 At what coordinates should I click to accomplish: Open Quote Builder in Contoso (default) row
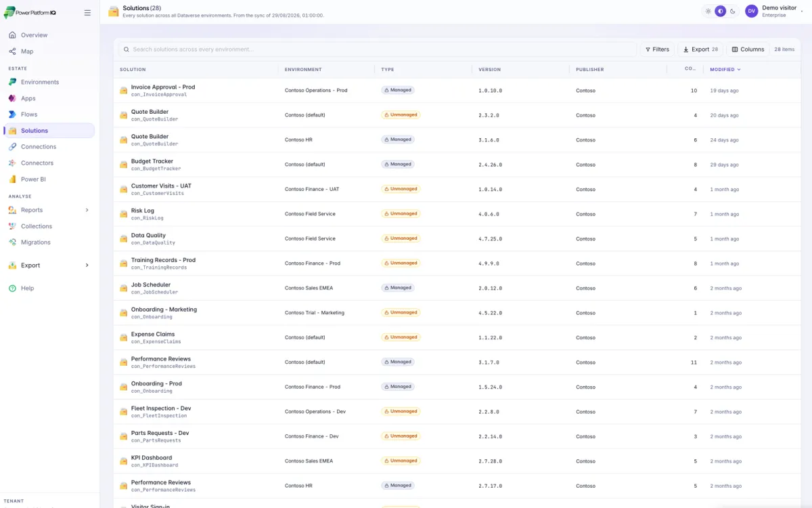(x=150, y=112)
